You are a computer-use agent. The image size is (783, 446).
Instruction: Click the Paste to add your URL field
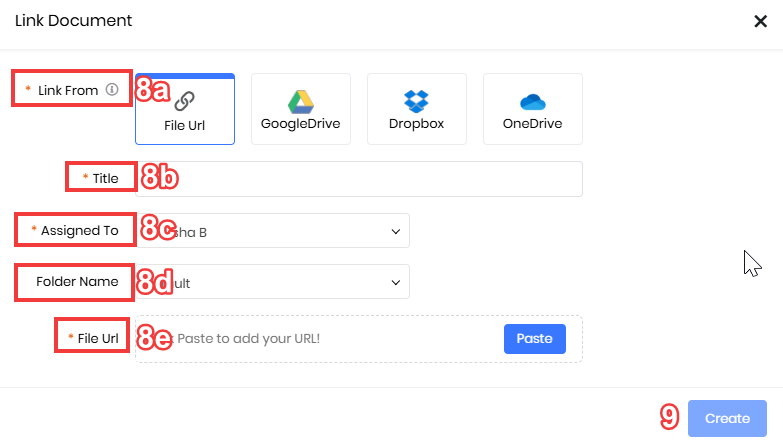[x=359, y=339]
